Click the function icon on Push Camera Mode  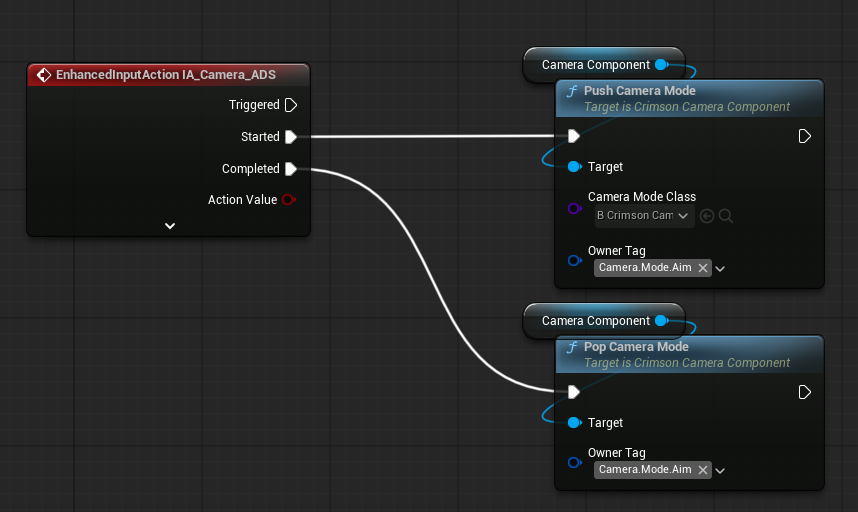point(572,91)
